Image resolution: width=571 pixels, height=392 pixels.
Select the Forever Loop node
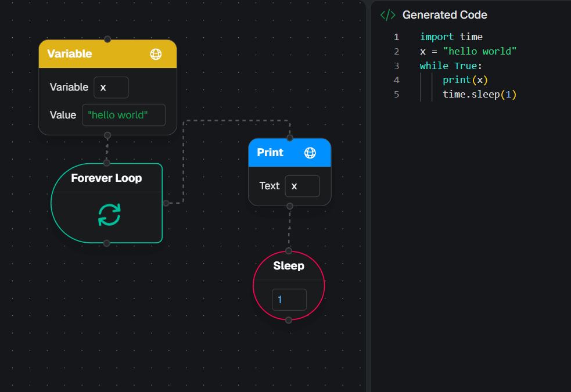click(107, 178)
